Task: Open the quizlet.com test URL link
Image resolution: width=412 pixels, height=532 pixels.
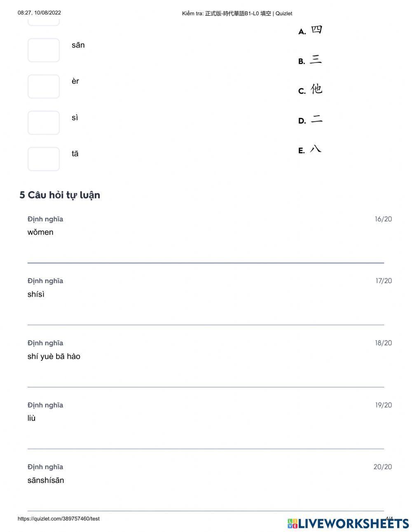Action: click(x=59, y=519)
